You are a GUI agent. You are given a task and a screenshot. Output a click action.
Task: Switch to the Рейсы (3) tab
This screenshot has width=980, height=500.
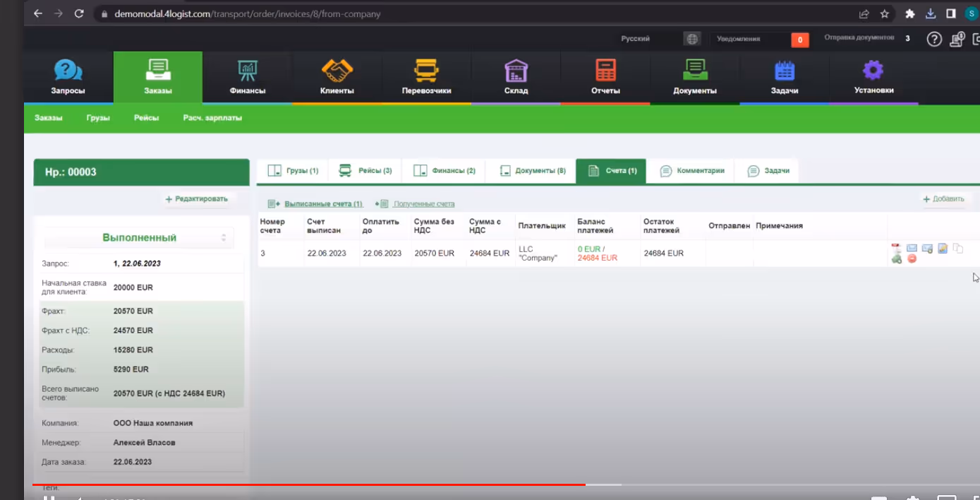pos(365,171)
